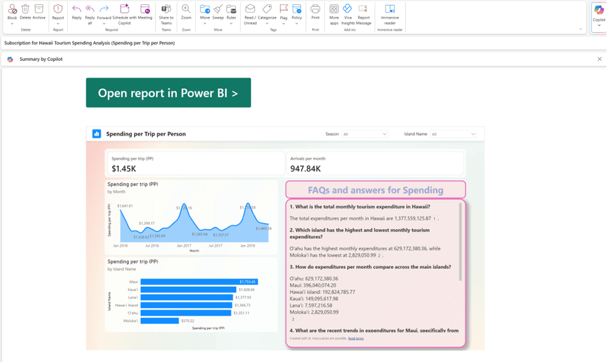Open the Read terms link
Screen dimensions: 609x364
click(x=356, y=338)
